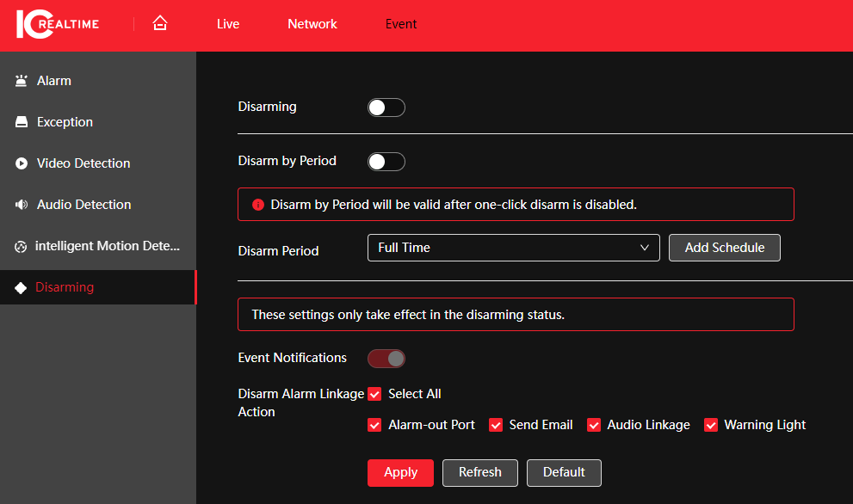Click the IC Realtime logo
Viewport: 853px width, 504px height.
pyautogui.click(x=58, y=24)
